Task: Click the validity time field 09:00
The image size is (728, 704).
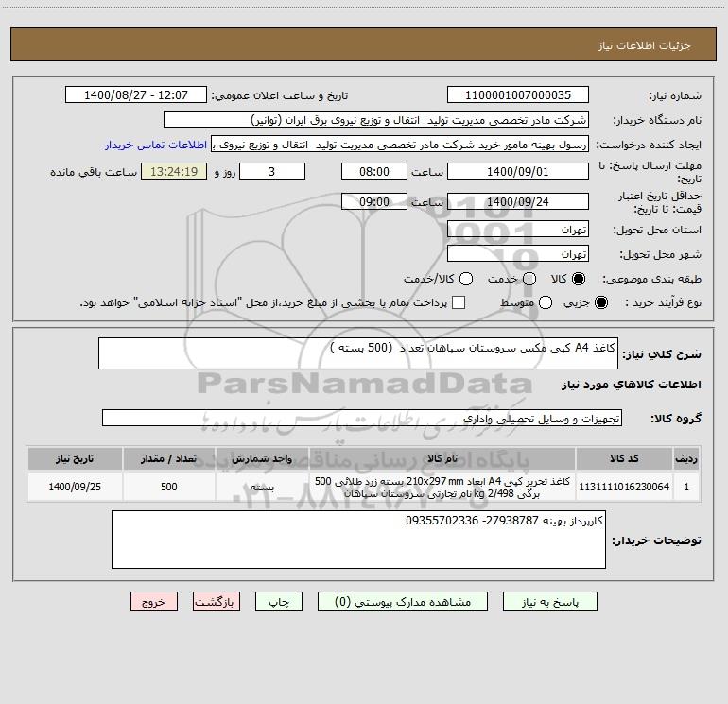Action: [x=374, y=201]
